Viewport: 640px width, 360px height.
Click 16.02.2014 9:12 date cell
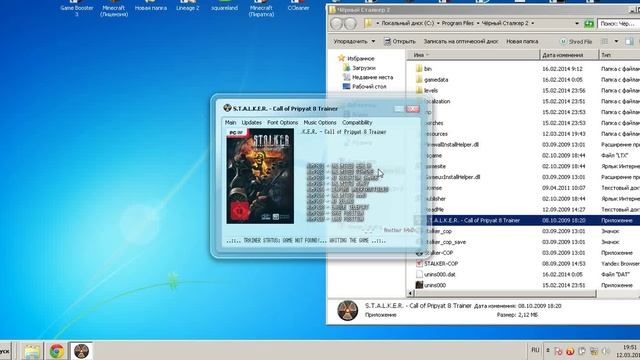click(x=562, y=69)
